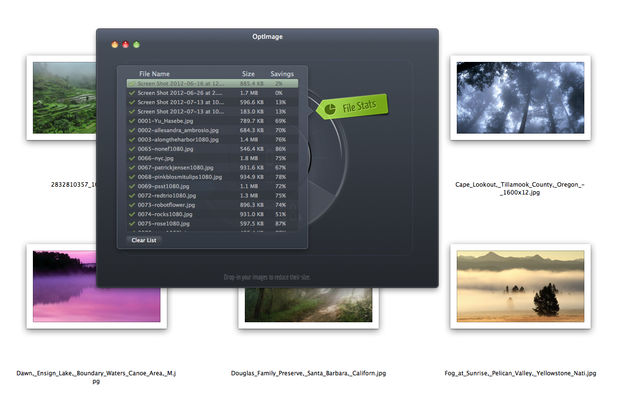Image resolution: width=628 pixels, height=393 pixels.
Task: Select the 0002-allesandra_ambrosio.jpg row
Action: [212, 130]
